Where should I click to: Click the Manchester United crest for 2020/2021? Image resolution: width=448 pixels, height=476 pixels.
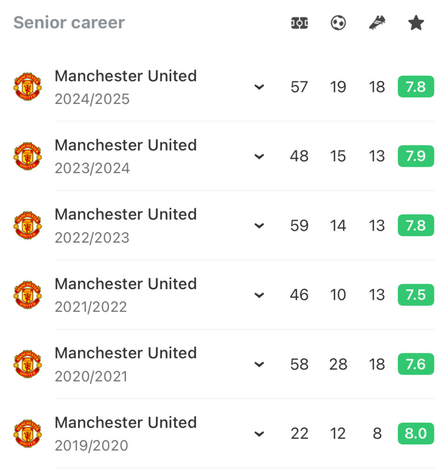27,364
